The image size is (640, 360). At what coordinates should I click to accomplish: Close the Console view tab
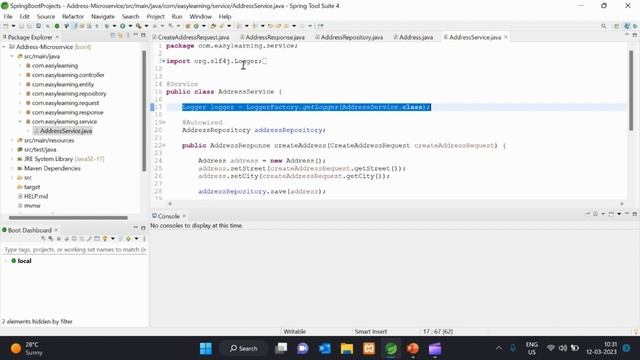pyautogui.click(x=184, y=216)
